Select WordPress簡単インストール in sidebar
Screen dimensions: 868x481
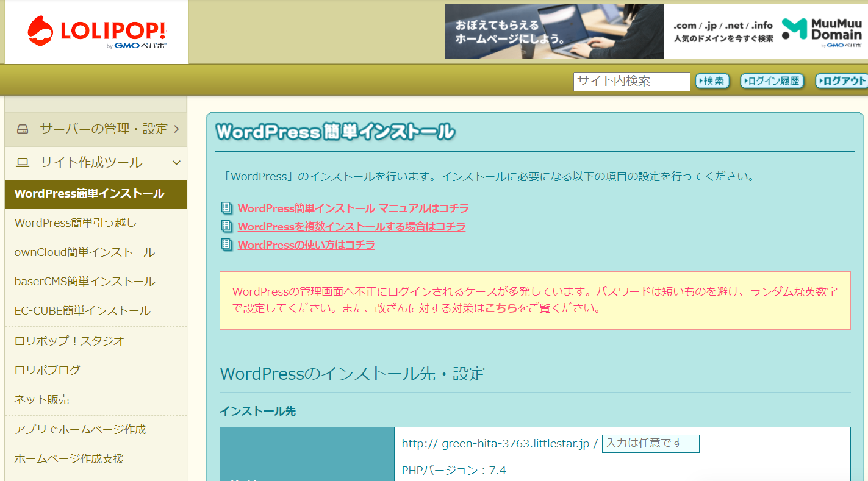96,194
